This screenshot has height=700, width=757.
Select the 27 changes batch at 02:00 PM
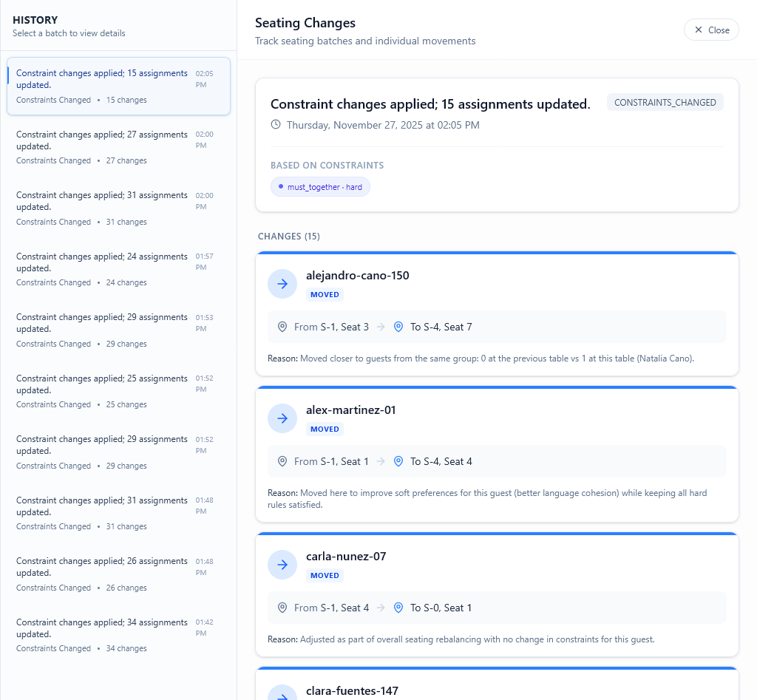[x=118, y=147]
